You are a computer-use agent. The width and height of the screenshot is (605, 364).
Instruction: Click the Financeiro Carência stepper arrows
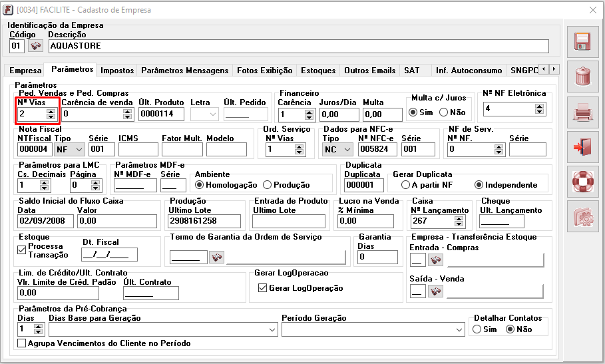(x=309, y=114)
